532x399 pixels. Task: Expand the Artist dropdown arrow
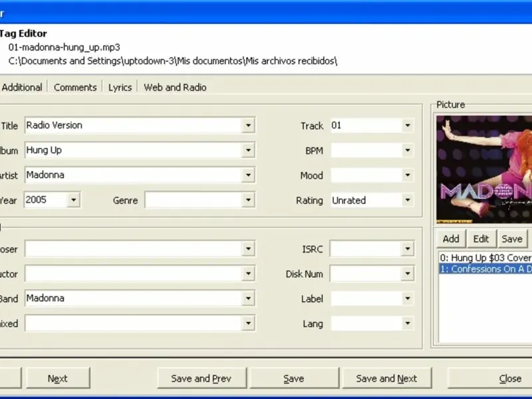point(248,175)
